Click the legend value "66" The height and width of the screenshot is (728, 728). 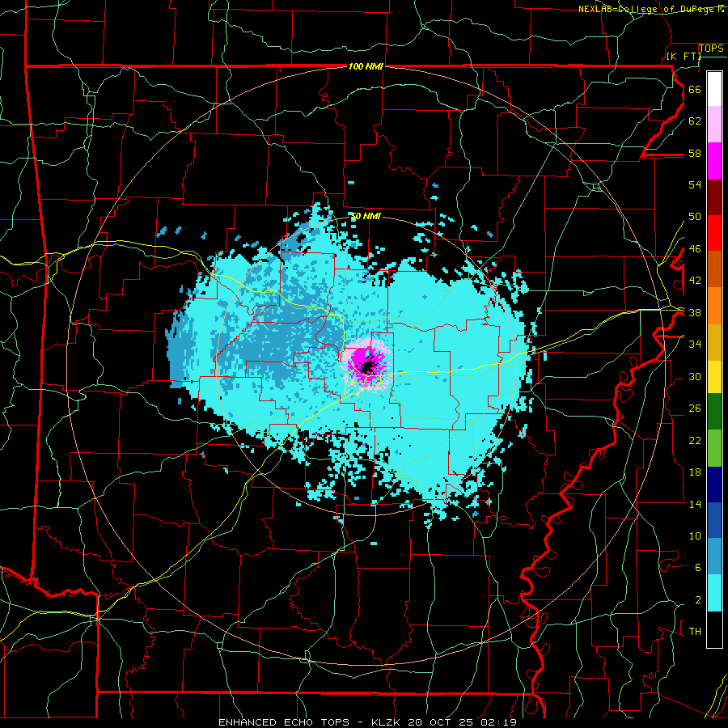(695, 89)
